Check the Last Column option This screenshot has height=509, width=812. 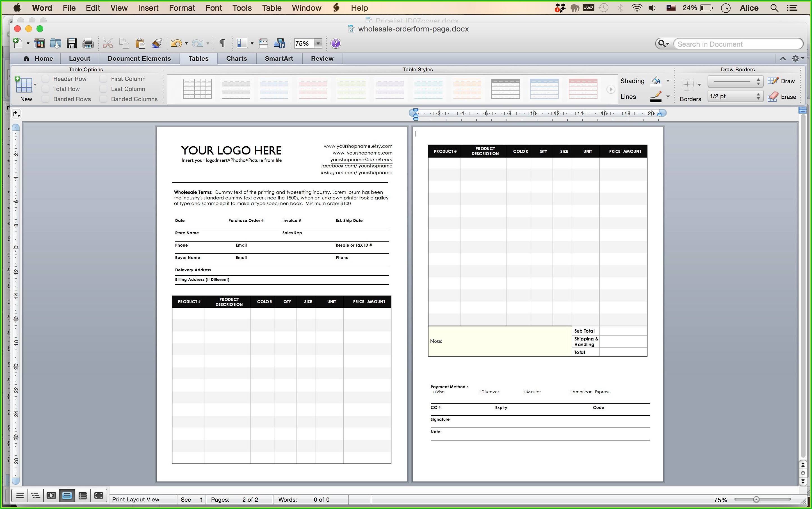[104, 89]
